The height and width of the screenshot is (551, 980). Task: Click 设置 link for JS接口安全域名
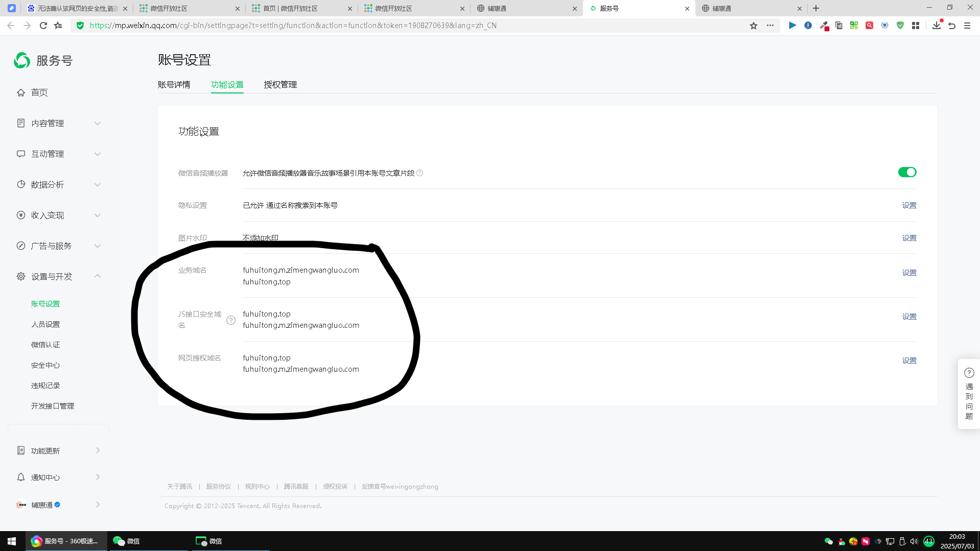click(x=909, y=317)
